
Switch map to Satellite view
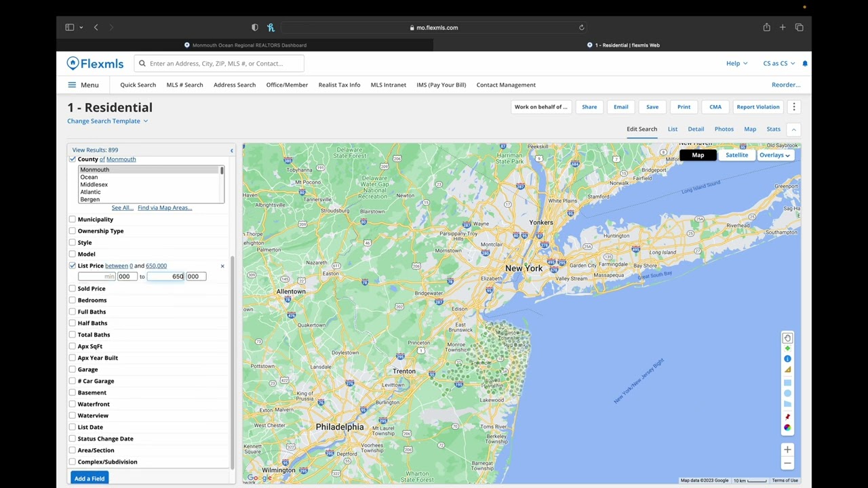pyautogui.click(x=736, y=155)
